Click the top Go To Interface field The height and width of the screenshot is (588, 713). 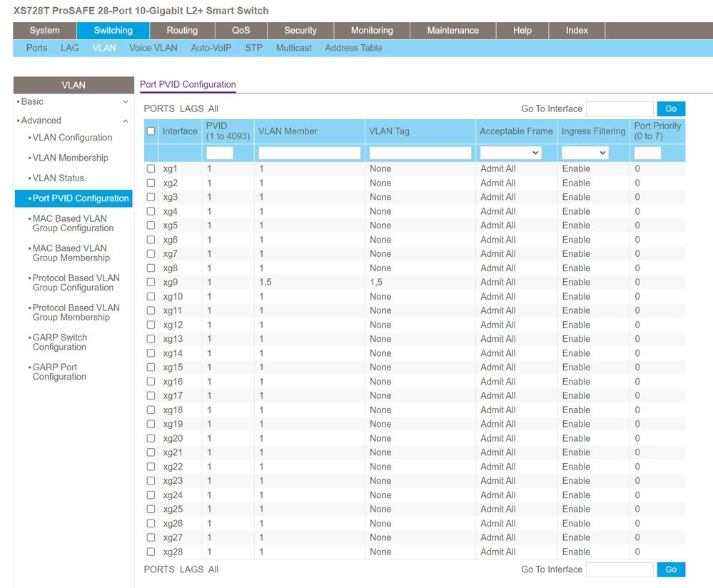(620, 108)
